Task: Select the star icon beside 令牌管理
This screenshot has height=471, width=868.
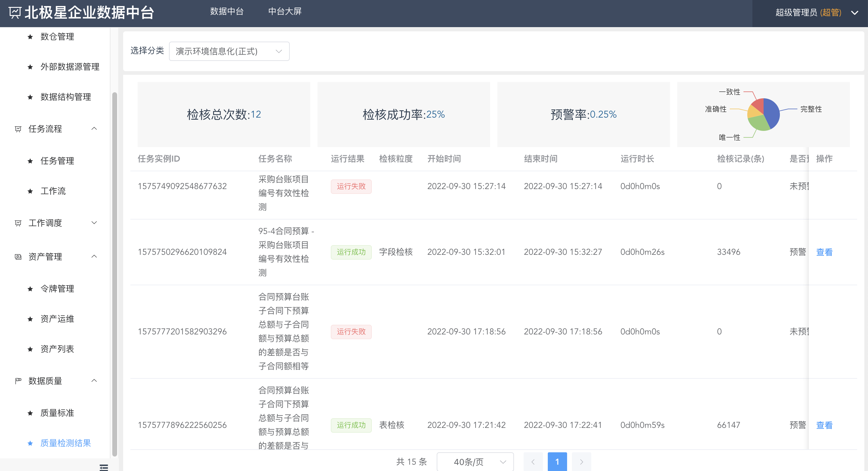Action: pos(30,288)
